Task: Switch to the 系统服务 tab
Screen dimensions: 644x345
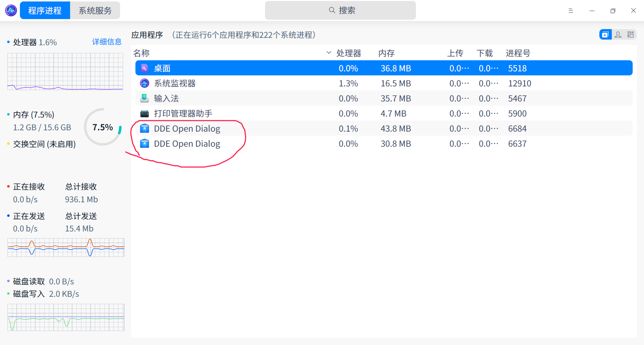Action: 95,10
